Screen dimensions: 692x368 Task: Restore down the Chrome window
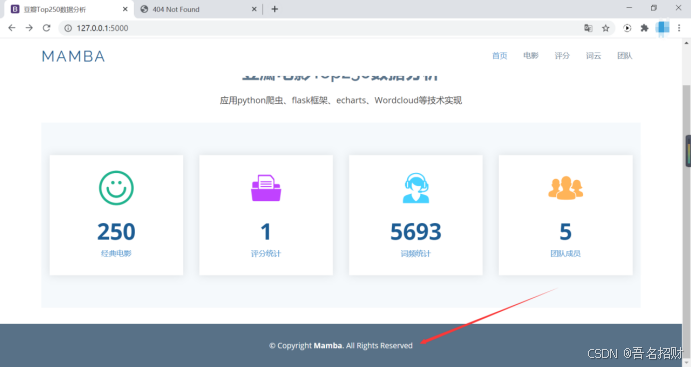pos(654,8)
